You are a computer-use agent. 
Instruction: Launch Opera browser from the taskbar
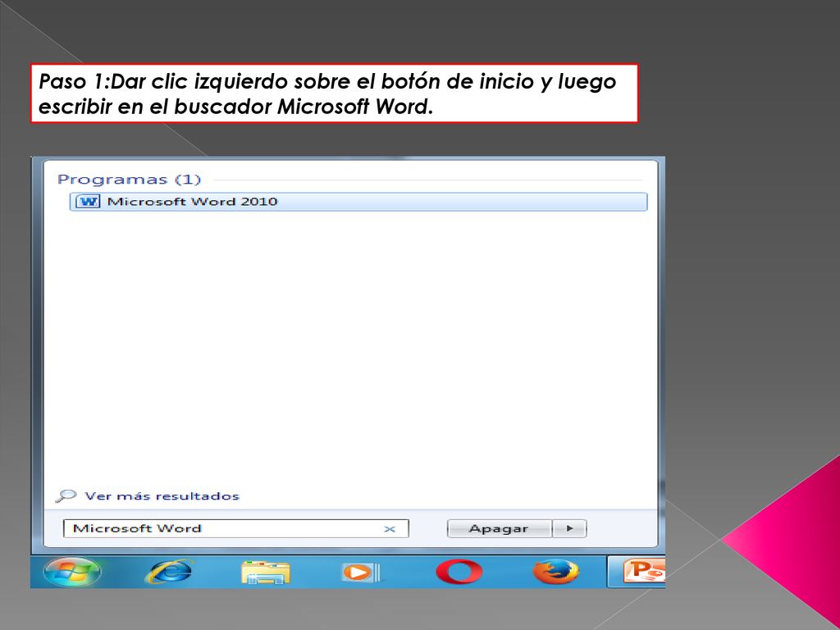pos(459,572)
